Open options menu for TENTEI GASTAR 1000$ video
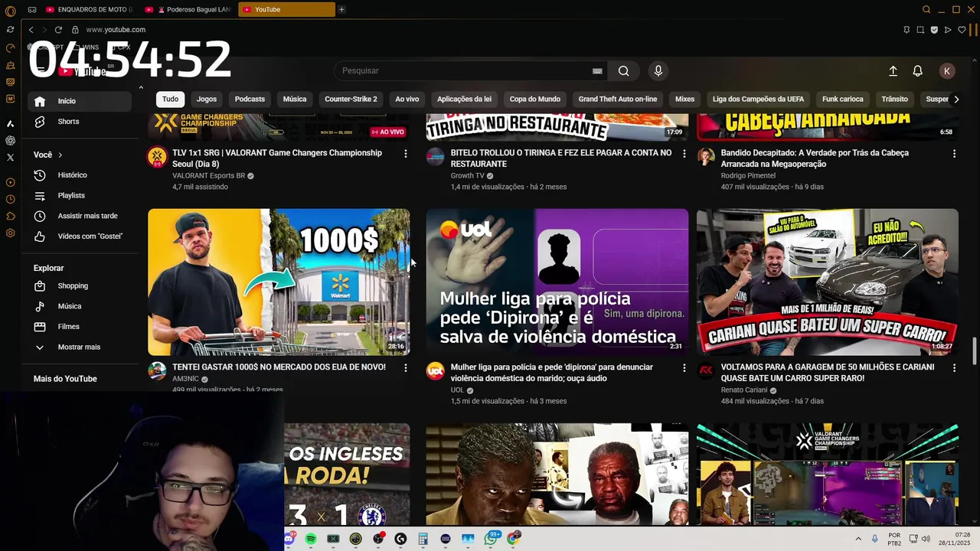Image resolution: width=980 pixels, height=551 pixels. 405,368
